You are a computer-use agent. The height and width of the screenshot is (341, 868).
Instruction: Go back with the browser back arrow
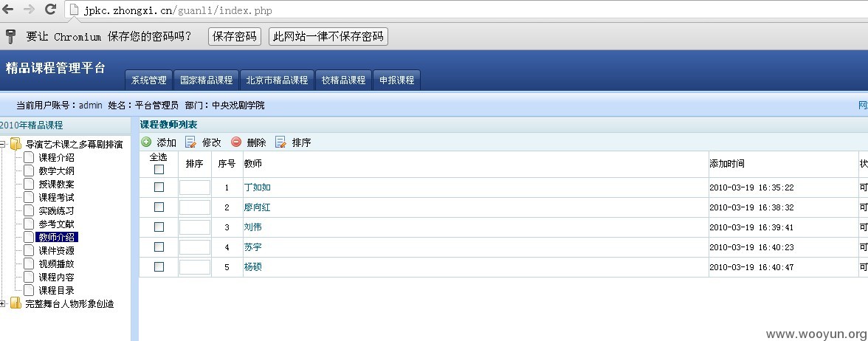pos(8,10)
